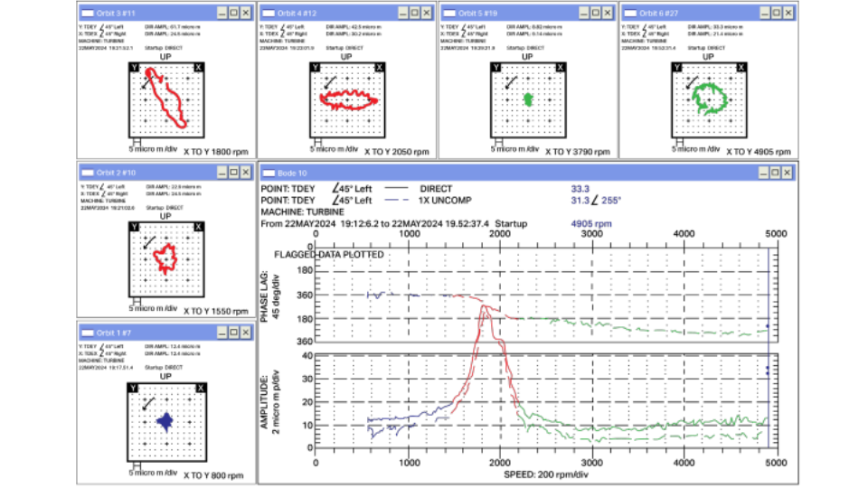Open the Orbit 2 #10 window menu icon
The height and width of the screenshot is (488, 868).
87,172
